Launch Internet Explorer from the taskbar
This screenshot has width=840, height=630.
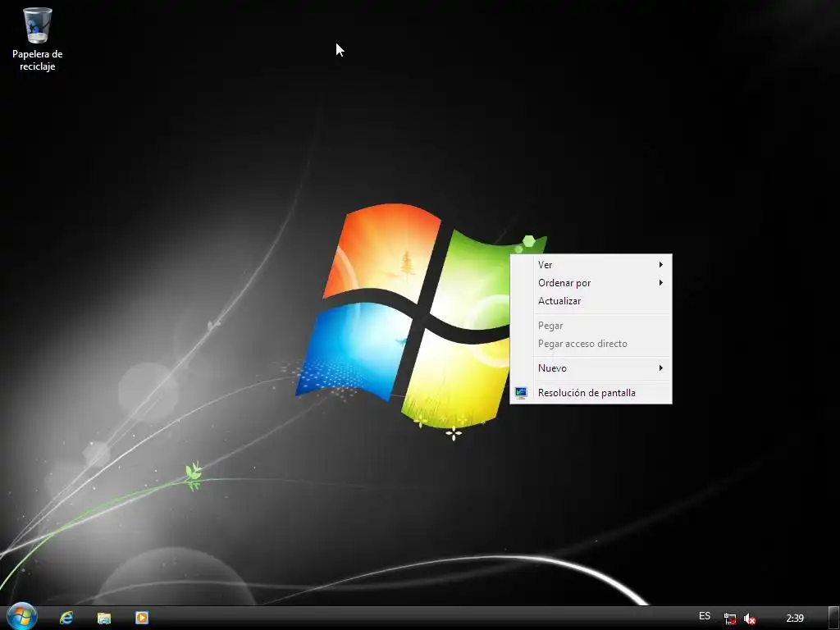[66, 618]
